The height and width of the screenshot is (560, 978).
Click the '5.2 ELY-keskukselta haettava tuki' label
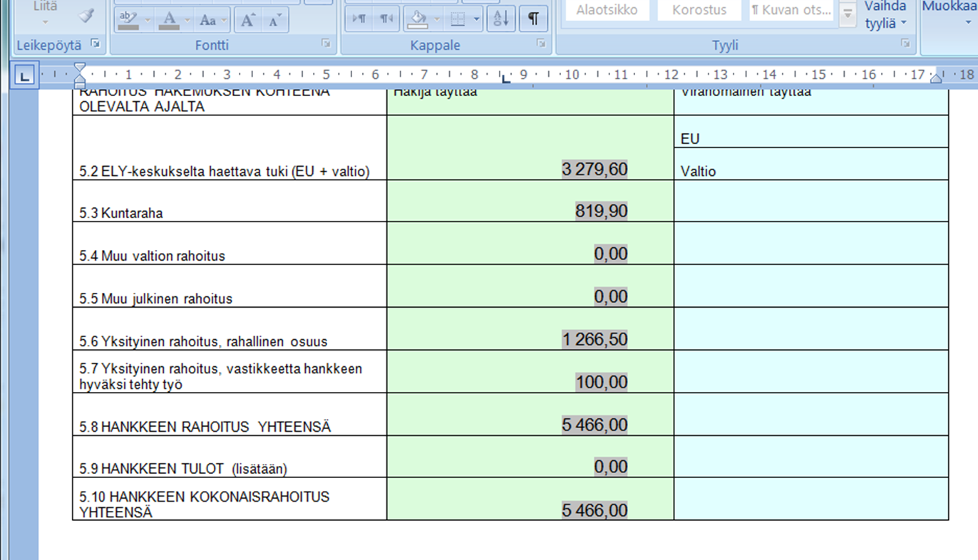pyautogui.click(x=225, y=172)
